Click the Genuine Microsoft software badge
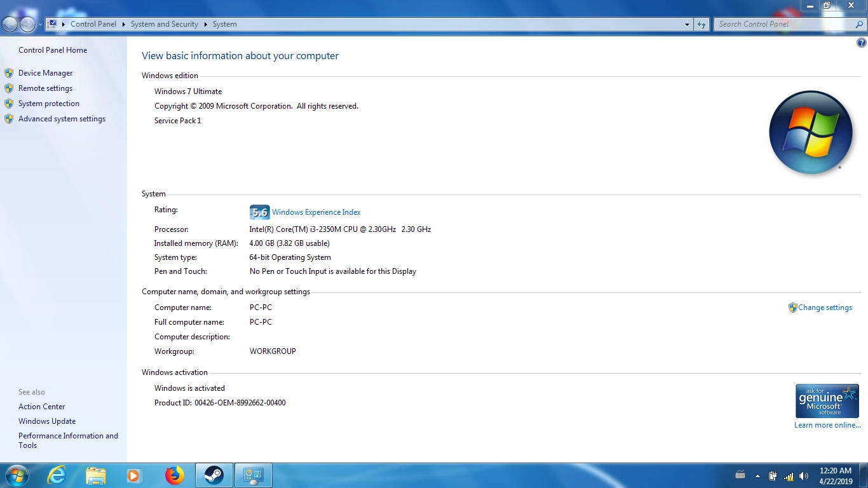Image resolution: width=868 pixels, height=488 pixels. click(827, 401)
